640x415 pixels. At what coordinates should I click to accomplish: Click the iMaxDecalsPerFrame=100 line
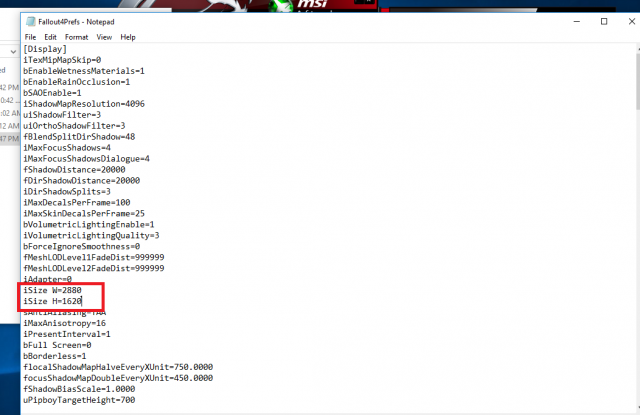point(77,203)
